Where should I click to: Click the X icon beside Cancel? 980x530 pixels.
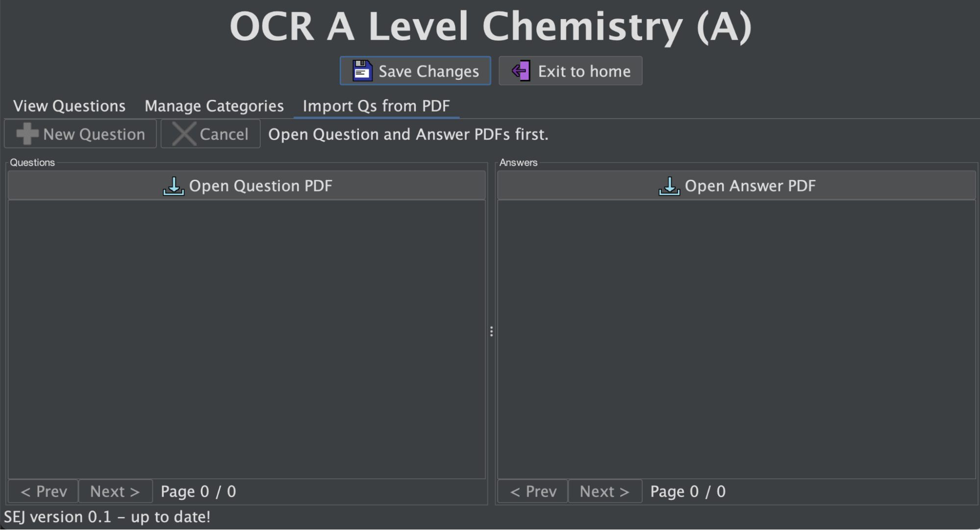[184, 134]
